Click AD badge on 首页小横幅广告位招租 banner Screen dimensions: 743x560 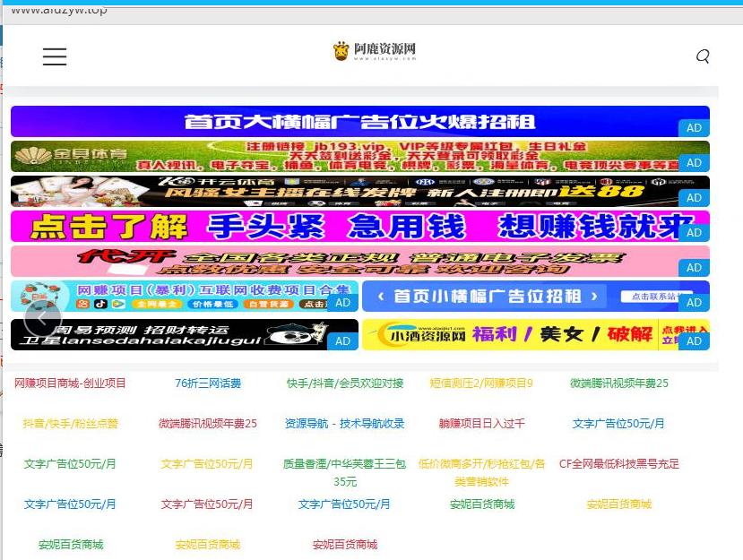pyautogui.click(x=695, y=303)
